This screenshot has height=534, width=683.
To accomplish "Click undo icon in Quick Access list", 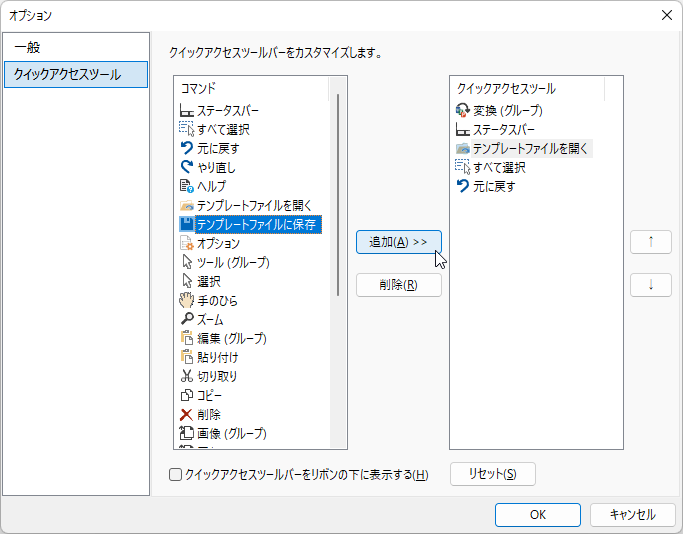I will click(x=463, y=186).
